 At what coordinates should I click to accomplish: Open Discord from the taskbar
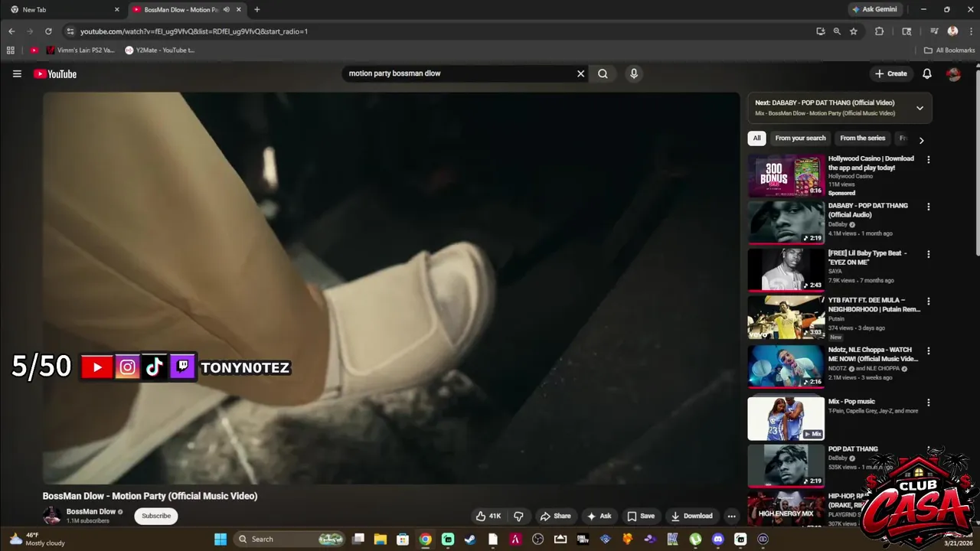(x=717, y=540)
